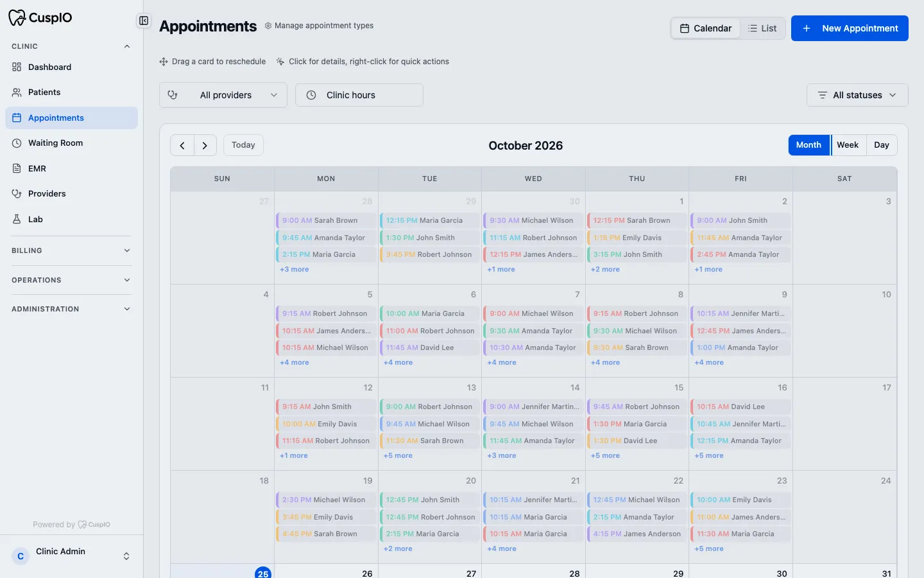Go to previous month with left arrow

pos(182,145)
